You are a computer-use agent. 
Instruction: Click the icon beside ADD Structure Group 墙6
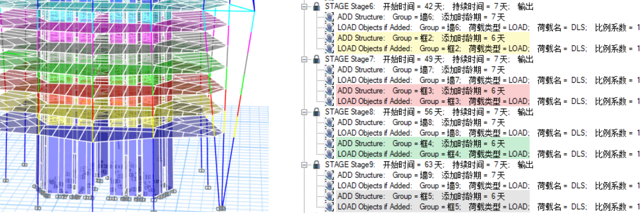point(329,17)
